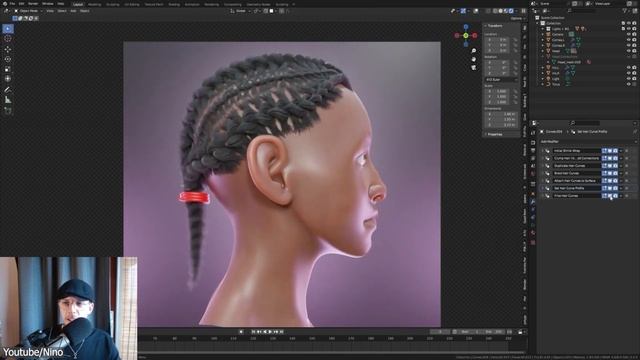Viewport: 640px width, 360px height.
Task: Click the viewport zoom magnifier icon
Action: 473,51
